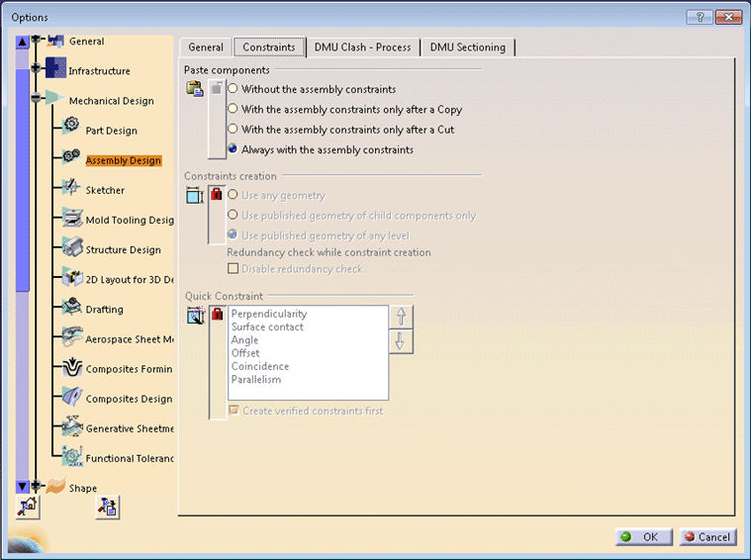The image size is (751, 560).
Task: Click tree scrollbar down arrow
Action: click(x=22, y=487)
